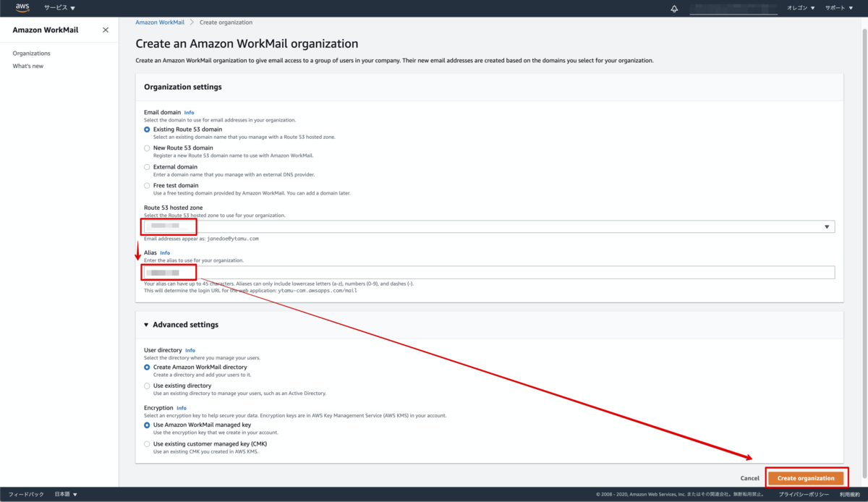Open Info link next to User directory
Viewport: 868px width, 502px height.
click(x=190, y=351)
